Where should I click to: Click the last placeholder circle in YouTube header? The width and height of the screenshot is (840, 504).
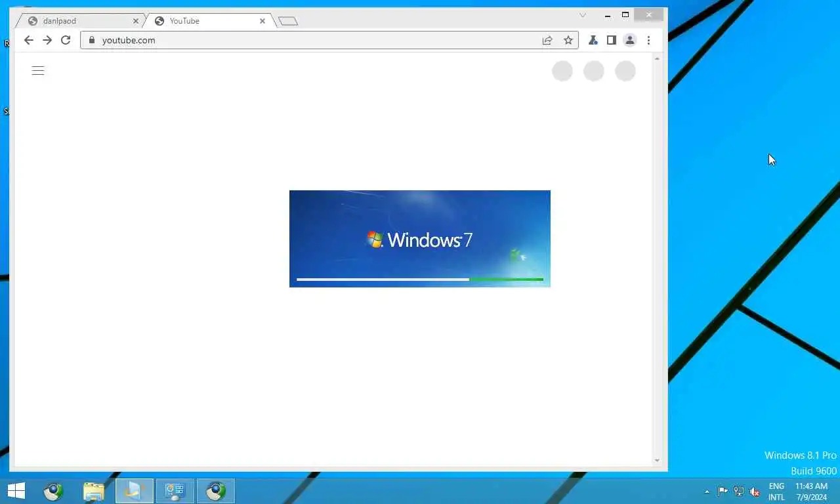click(x=625, y=71)
